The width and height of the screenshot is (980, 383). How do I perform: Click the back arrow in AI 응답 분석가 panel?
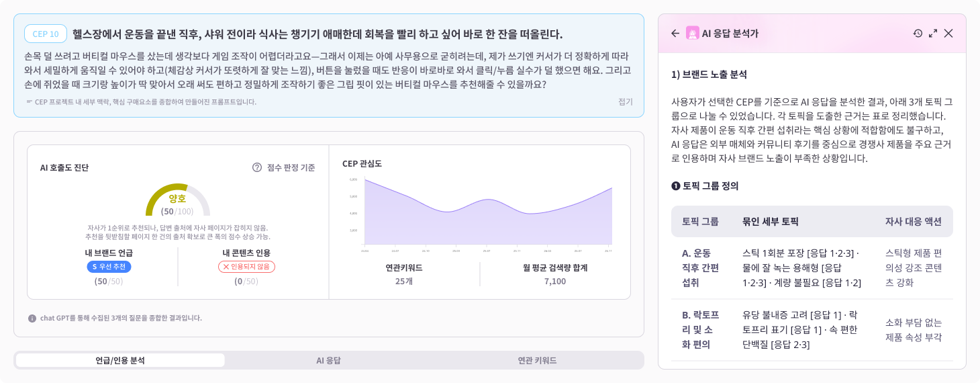[x=675, y=34]
